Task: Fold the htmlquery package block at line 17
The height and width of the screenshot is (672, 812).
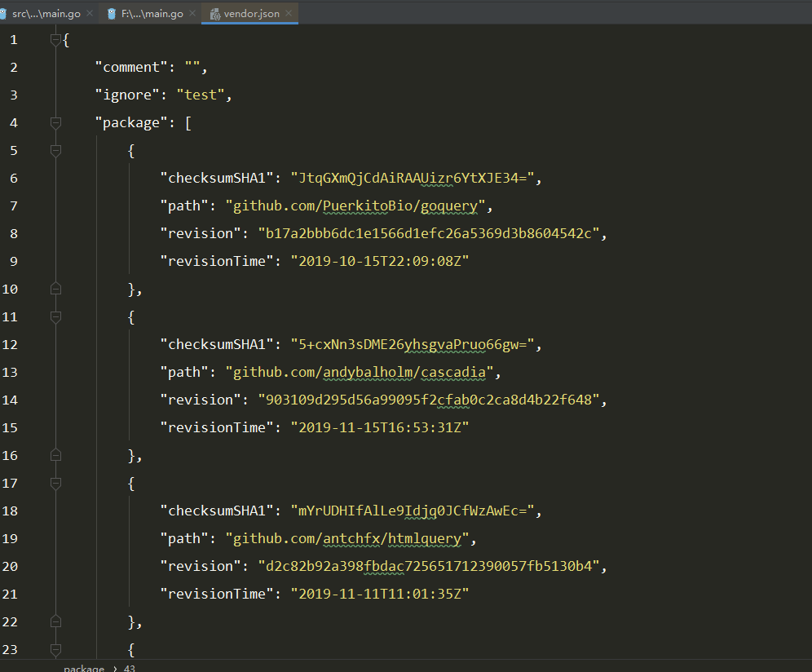Action: click(x=55, y=484)
